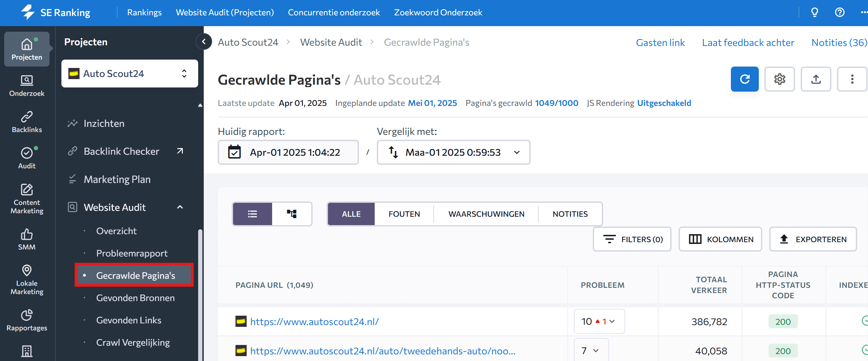Click the 1049/1000 pages crawled link
Image resolution: width=868 pixels, height=361 pixels.
(556, 103)
